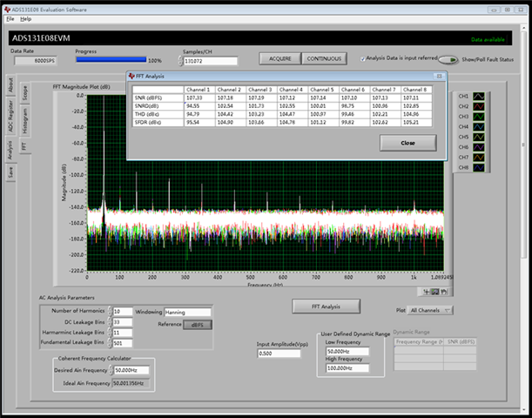Image resolution: width=532 pixels, height=418 pixels.
Task: Open the Plot All Channels dropdown
Action: tap(429, 310)
